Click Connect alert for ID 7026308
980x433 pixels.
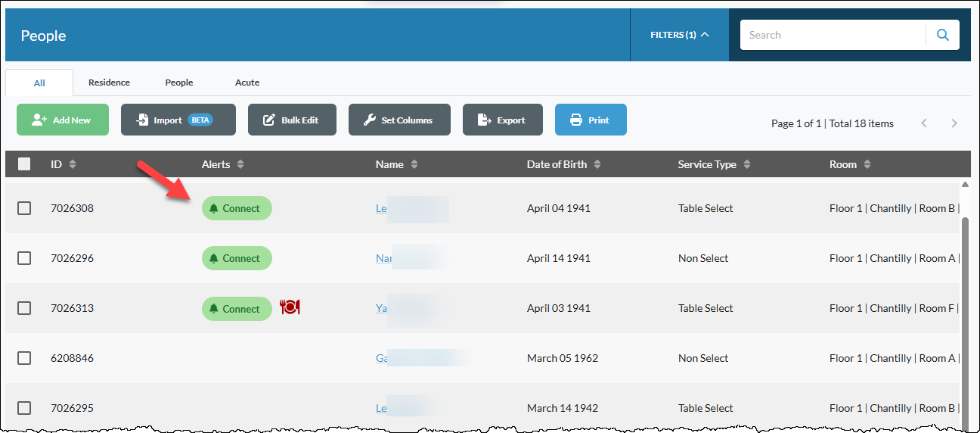coord(237,208)
